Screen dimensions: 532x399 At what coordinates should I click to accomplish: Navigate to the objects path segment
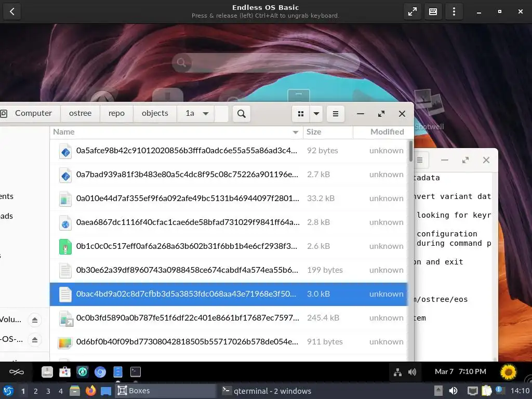coord(155,113)
